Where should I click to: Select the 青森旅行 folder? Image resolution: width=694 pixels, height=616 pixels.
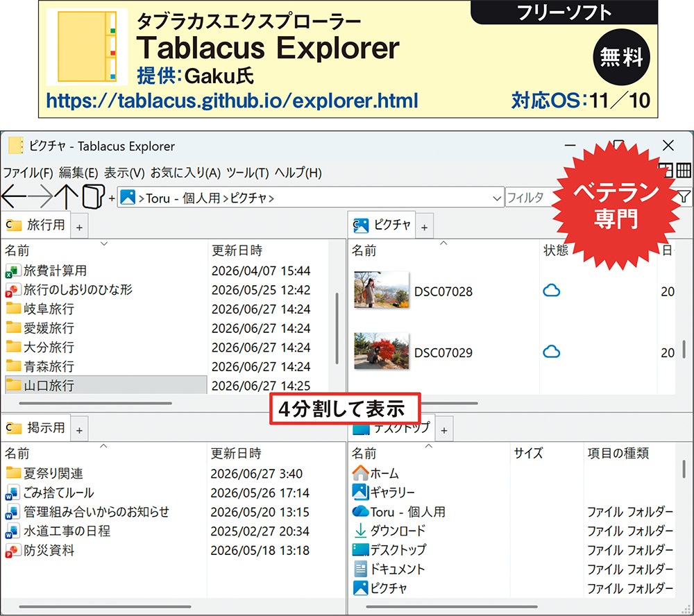[x=40, y=366]
